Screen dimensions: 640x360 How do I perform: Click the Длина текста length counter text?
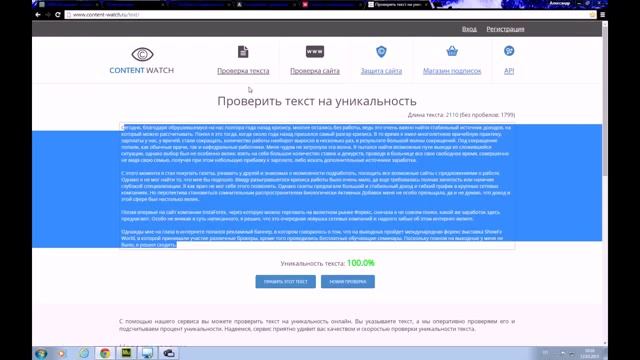click(x=461, y=115)
